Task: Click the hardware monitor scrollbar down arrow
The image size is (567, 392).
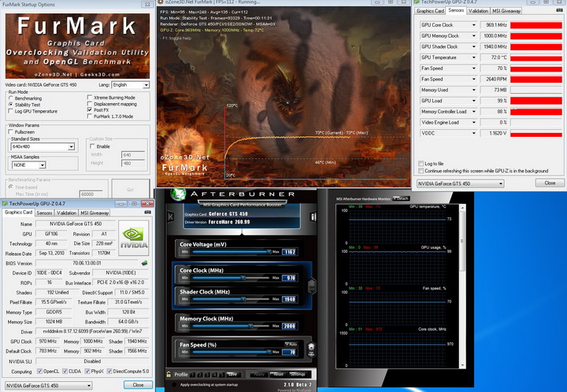Action: point(462,365)
